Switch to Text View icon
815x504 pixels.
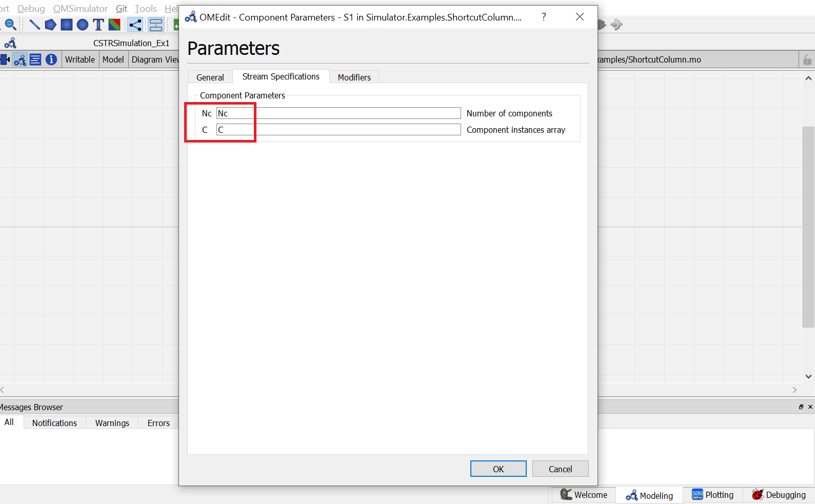pos(35,59)
